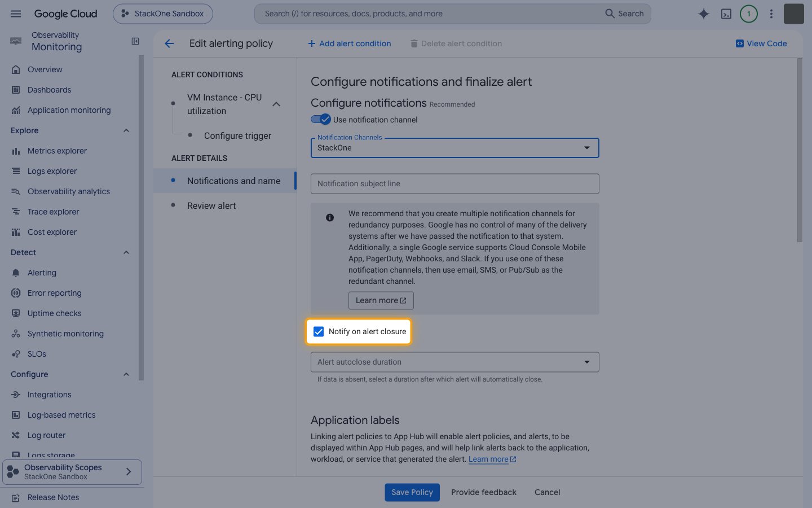
Task: Click the Overview home icon
Action: click(16, 69)
